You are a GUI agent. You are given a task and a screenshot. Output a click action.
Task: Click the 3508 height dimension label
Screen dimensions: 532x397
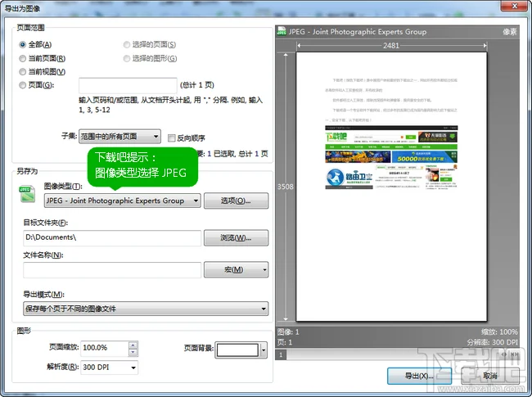point(286,187)
